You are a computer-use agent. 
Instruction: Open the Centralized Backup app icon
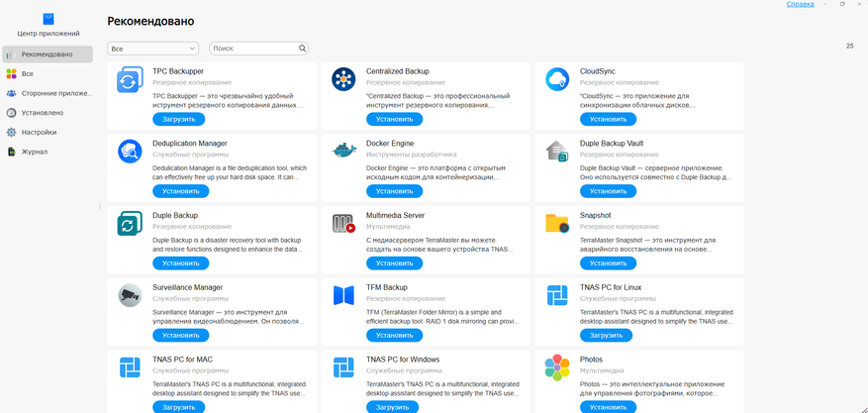pyautogui.click(x=343, y=79)
